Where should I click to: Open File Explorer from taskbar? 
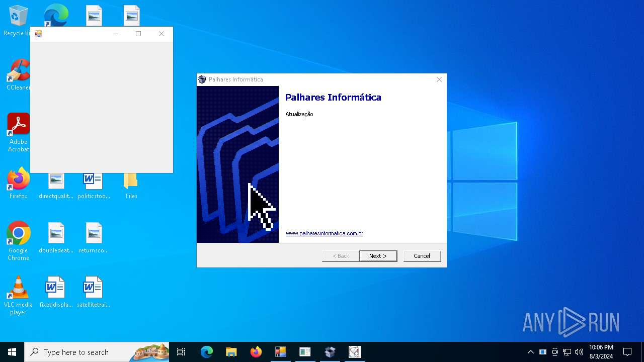pyautogui.click(x=231, y=352)
